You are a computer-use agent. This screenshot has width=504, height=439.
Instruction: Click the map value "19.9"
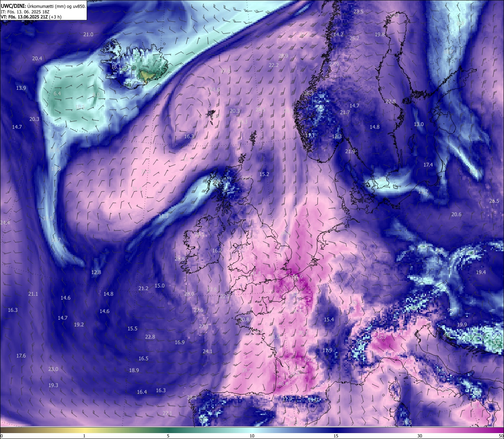(462, 325)
